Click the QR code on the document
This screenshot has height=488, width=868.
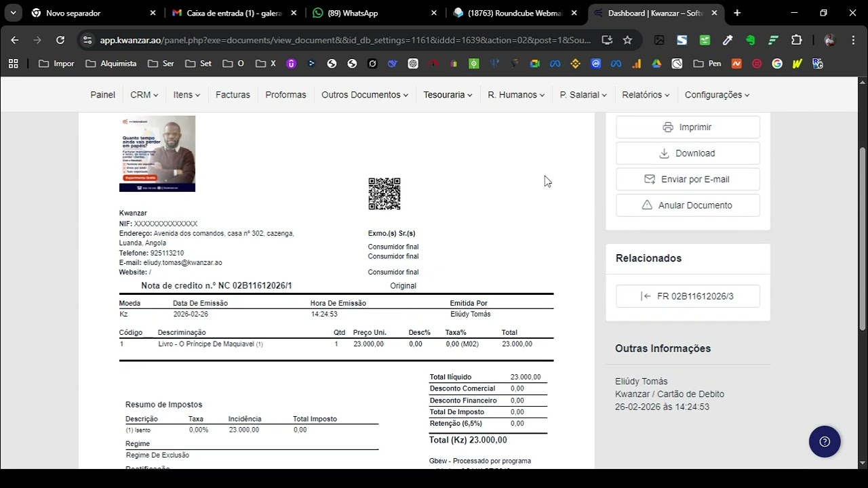[x=384, y=194]
